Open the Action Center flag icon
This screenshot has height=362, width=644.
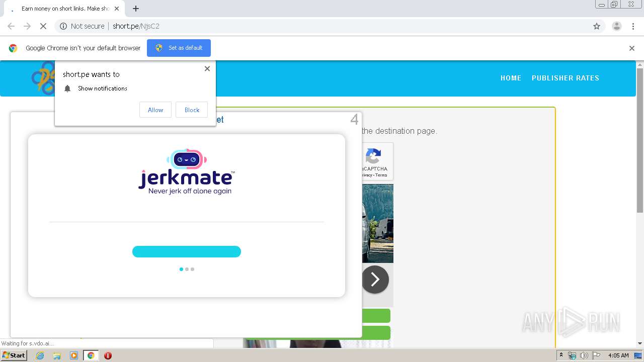pyautogui.click(x=596, y=355)
